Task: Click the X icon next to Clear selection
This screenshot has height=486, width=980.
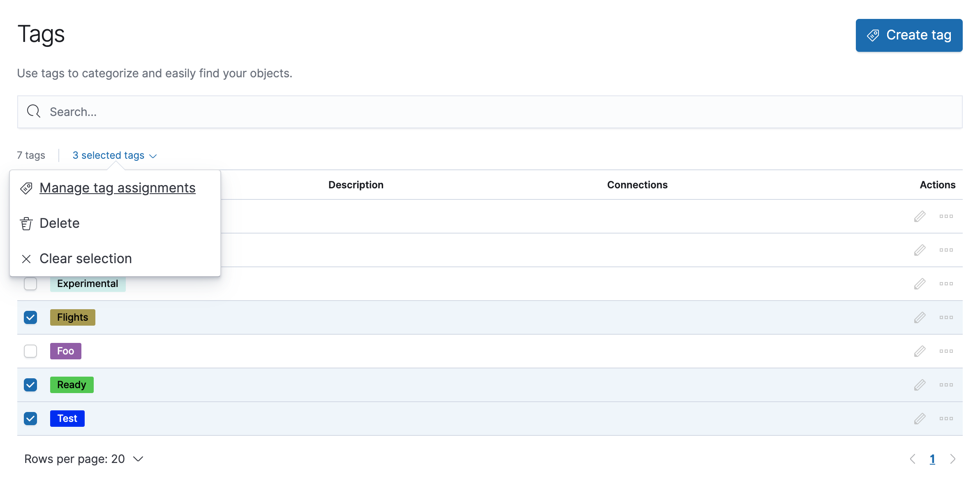Action: [26, 259]
